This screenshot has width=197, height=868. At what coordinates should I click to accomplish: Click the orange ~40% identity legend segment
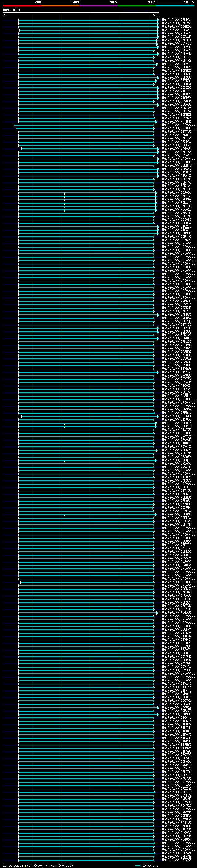[60, 6]
